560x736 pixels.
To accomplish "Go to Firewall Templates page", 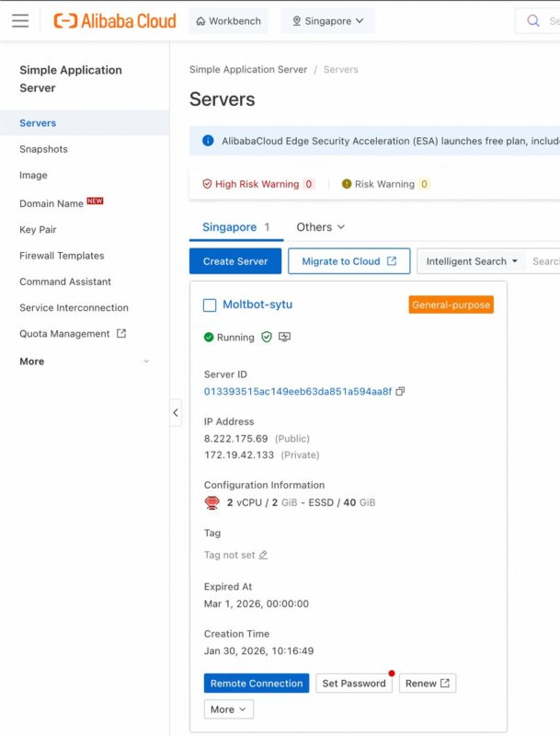I will (62, 256).
